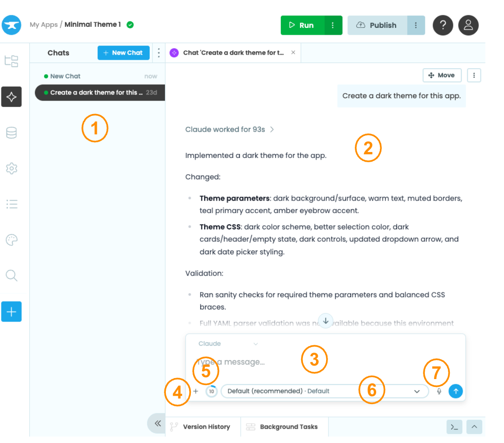Screen dimensions: 504x443
Task: Open the Run options three-dot menu
Action: point(333,25)
